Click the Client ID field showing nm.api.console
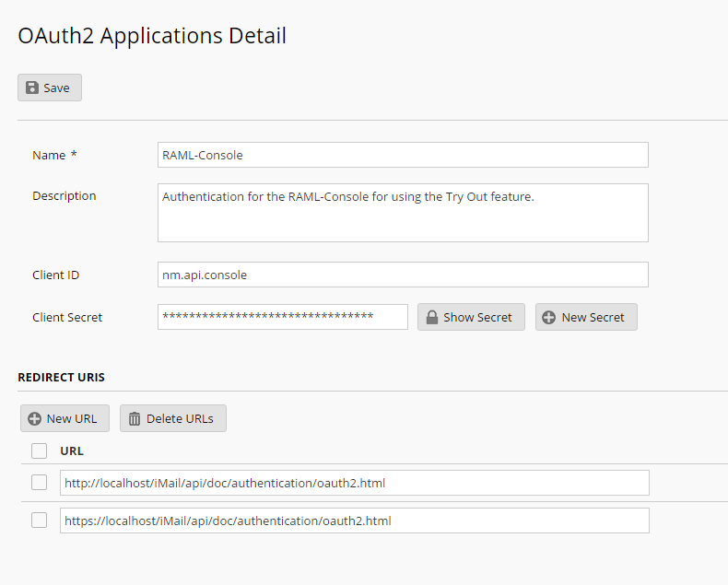 pyautogui.click(x=403, y=275)
